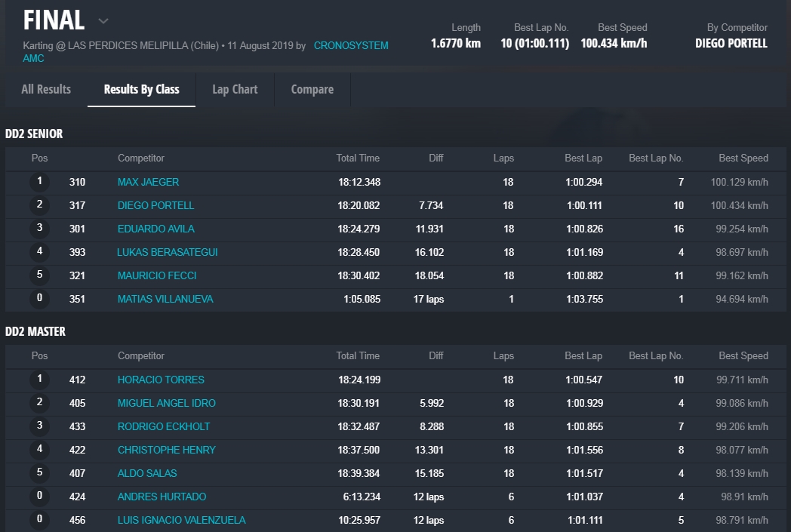Image resolution: width=791 pixels, height=532 pixels.
Task: Click position 3 badge beside Eduardo Avila
Action: click(39, 229)
